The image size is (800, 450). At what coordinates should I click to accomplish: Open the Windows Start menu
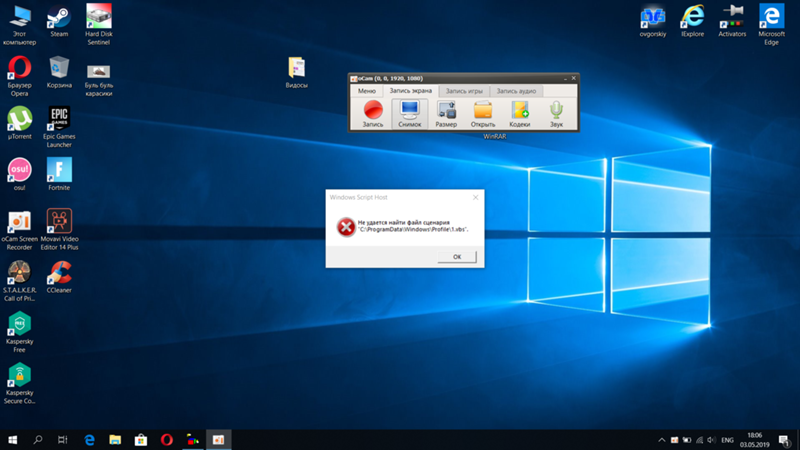pyautogui.click(x=13, y=440)
